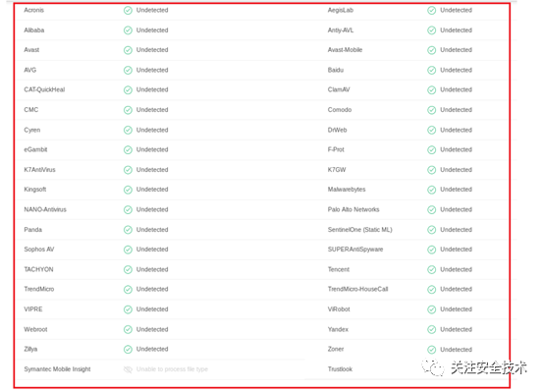544x392 pixels.
Task: Click Undetected status next to Webroot
Action: point(152,329)
